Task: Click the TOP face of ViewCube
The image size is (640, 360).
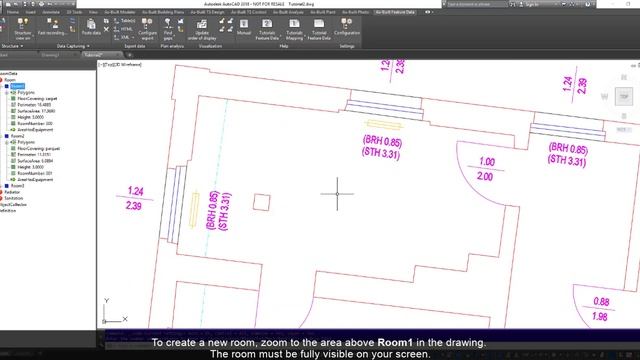Action: click(x=624, y=97)
